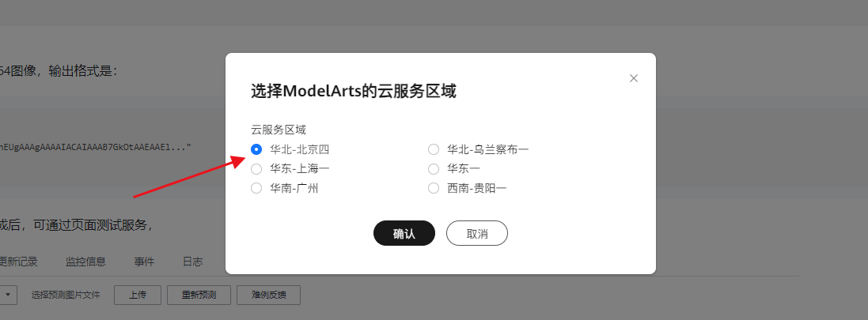Choose the 西南-贵阳一 region option
The image size is (868, 320).
[x=434, y=188]
